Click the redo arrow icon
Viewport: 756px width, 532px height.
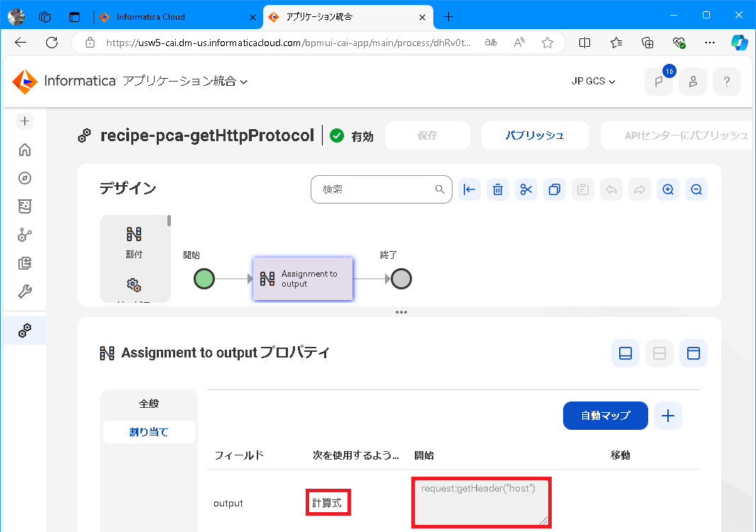pos(640,189)
